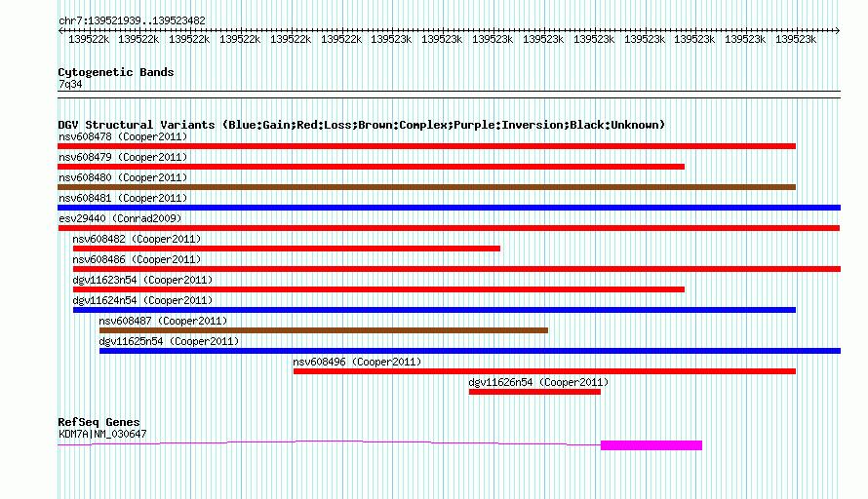Select the red bar under nsv608478
The width and height of the screenshot is (868, 499).
(x=427, y=146)
